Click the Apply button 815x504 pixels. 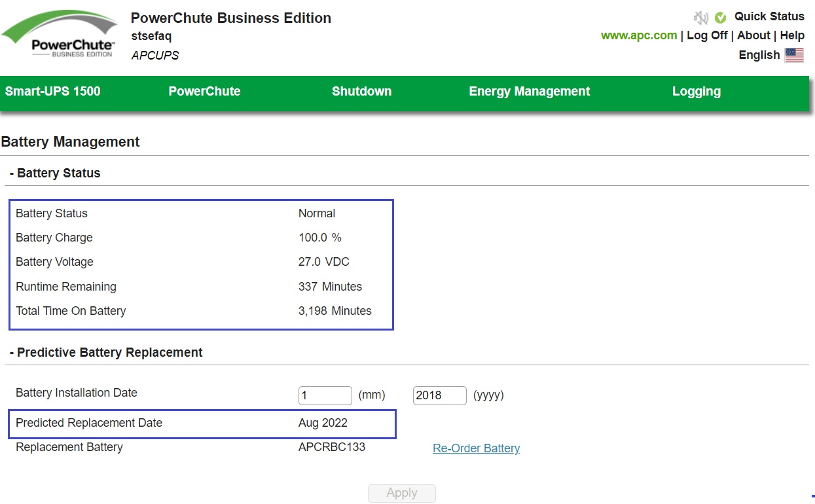pos(402,494)
